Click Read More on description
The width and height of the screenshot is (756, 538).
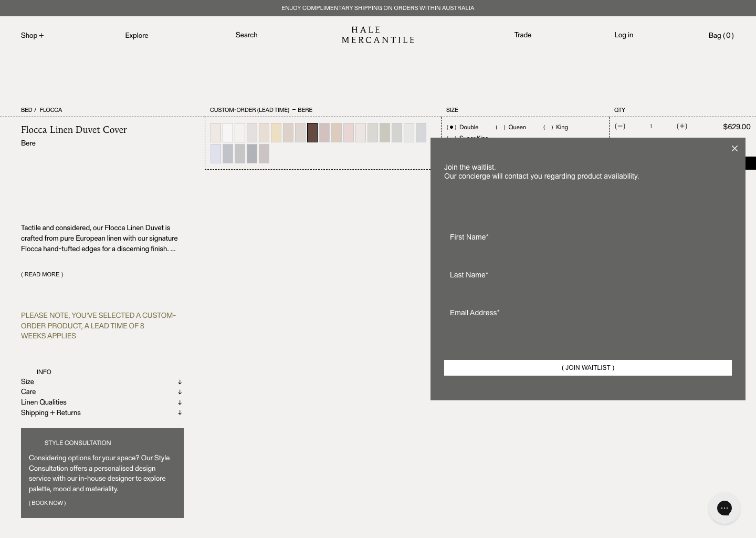point(42,274)
